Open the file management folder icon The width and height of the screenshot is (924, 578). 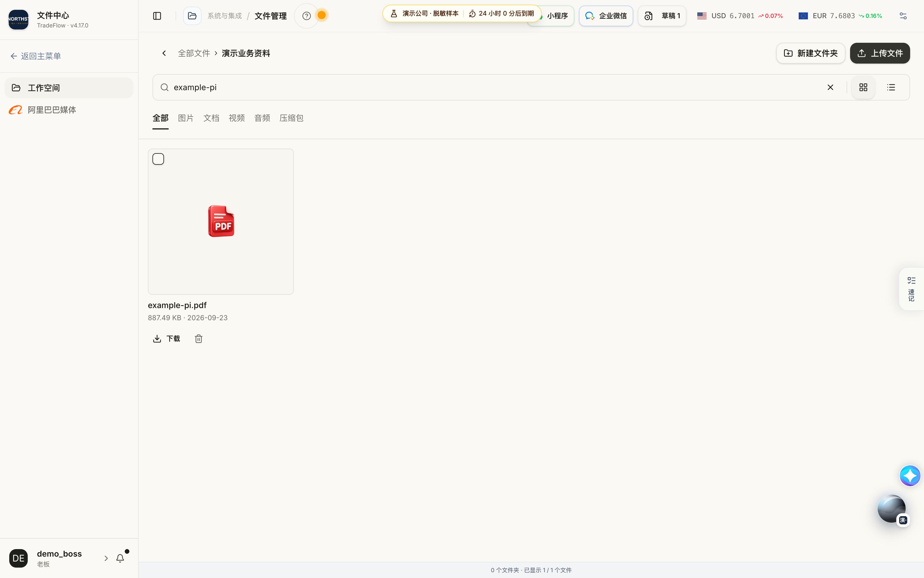pos(192,16)
